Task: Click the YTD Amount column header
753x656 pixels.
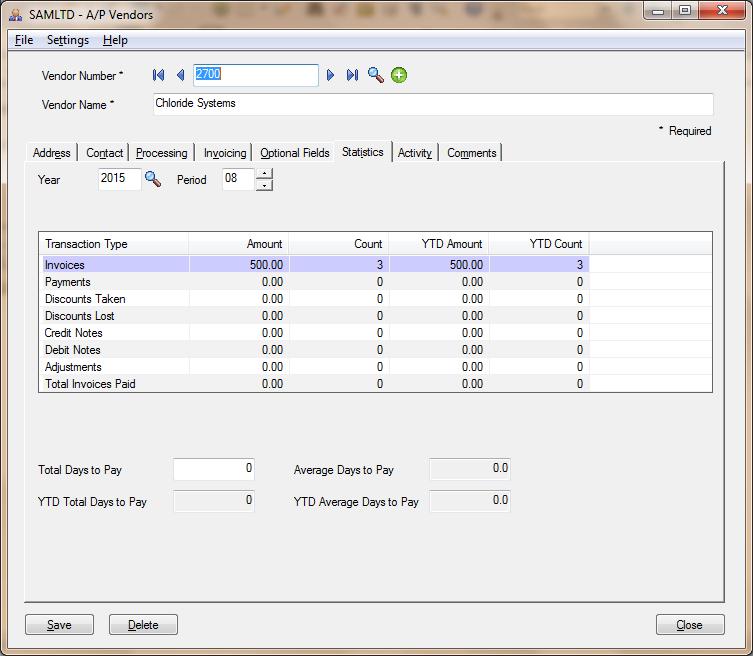Action: tap(438, 243)
